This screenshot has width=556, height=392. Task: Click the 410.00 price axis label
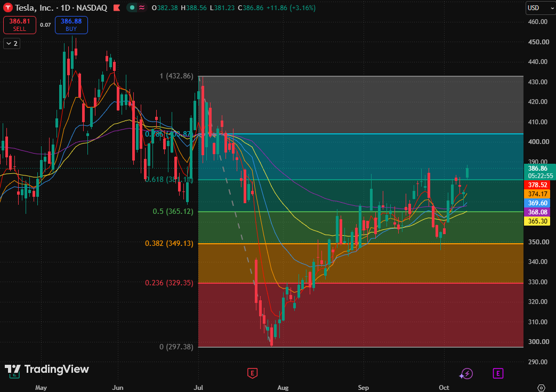click(x=538, y=122)
